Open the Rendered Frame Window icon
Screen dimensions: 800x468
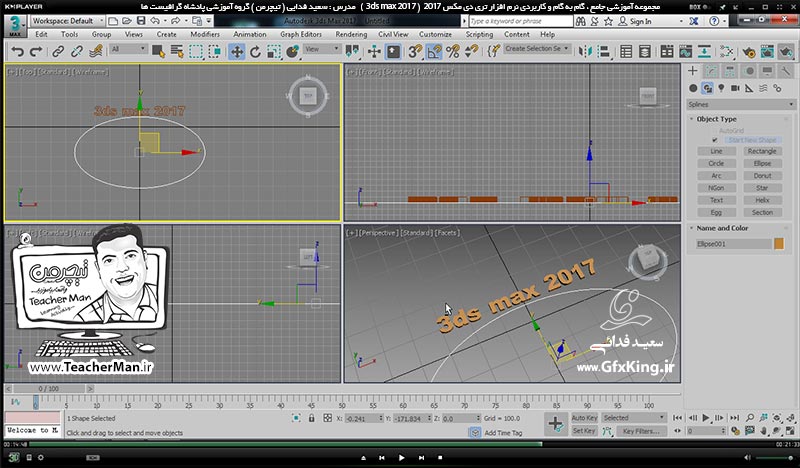767,52
